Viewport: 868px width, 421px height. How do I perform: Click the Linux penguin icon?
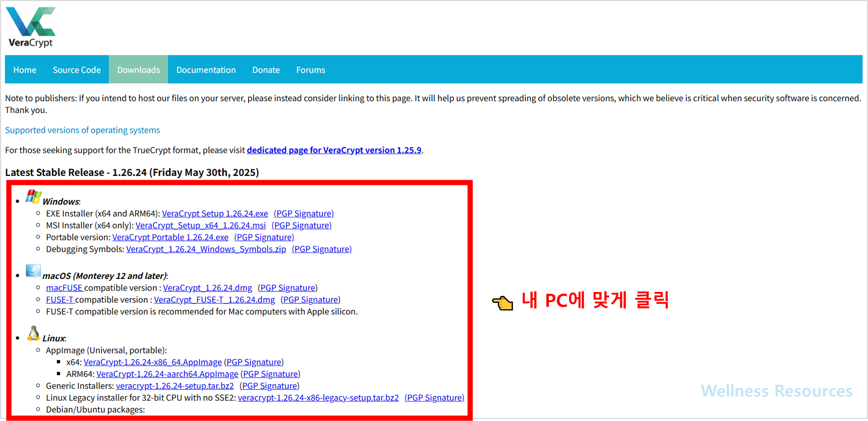(x=33, y=334)
